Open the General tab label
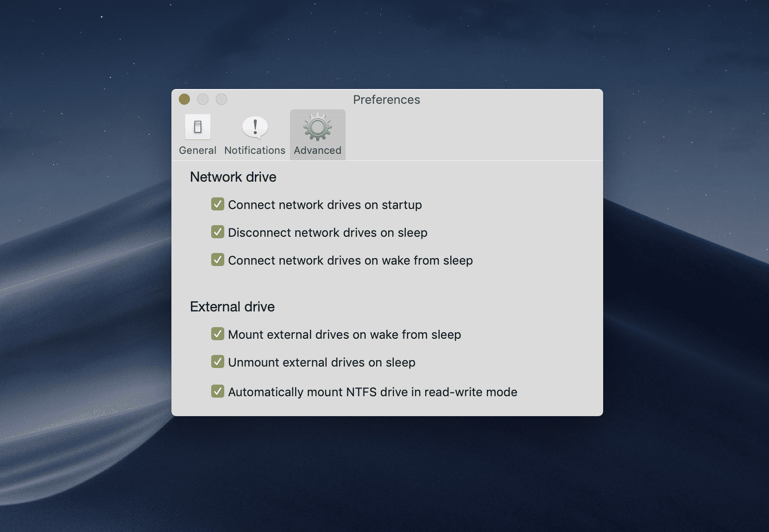769x532 pixels. 197,151
